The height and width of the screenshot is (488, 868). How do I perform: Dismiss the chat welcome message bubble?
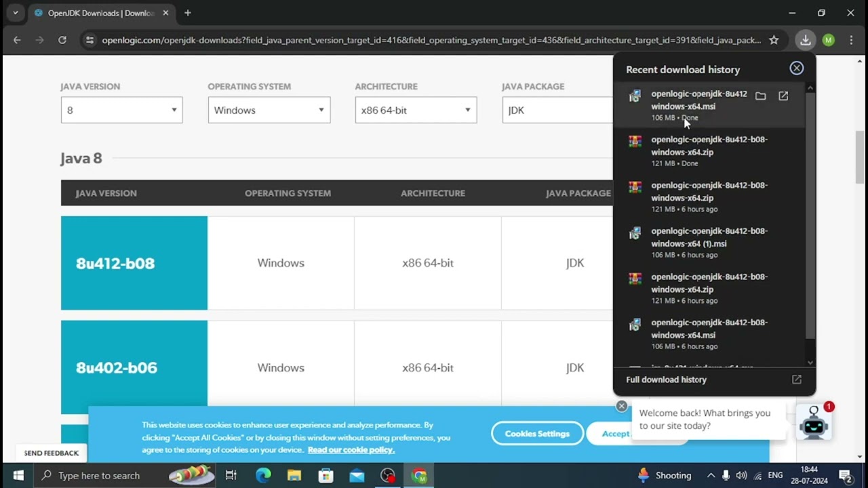point(621,406)
